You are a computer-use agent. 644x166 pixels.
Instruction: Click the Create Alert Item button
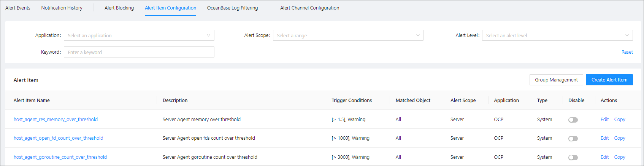click(x=609, y=80)
